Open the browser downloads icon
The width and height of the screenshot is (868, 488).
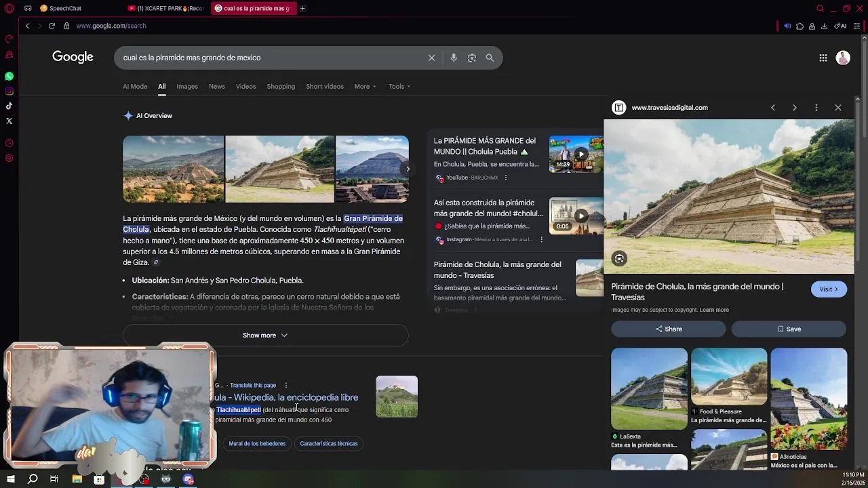pos(824,26)
